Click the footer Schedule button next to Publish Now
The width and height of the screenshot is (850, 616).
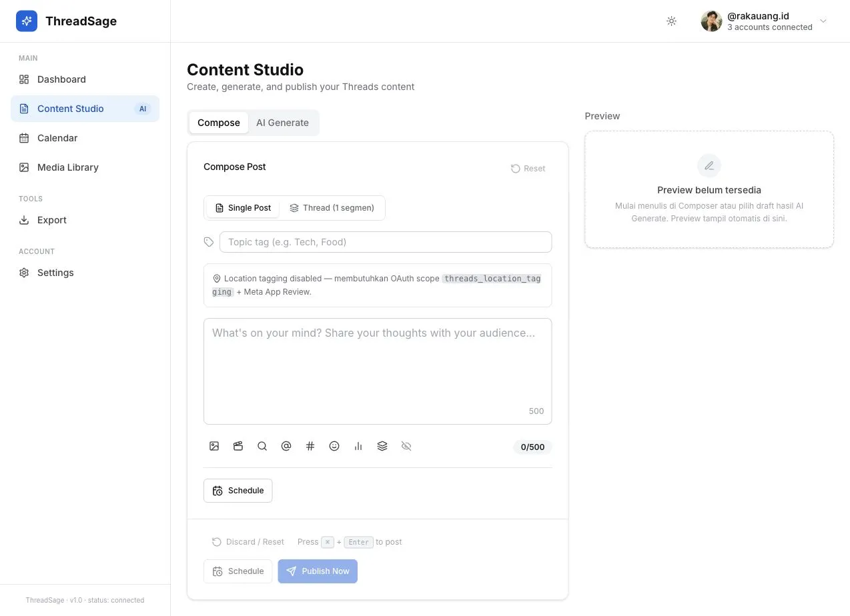pyautogui.click(x=238, y=571)
